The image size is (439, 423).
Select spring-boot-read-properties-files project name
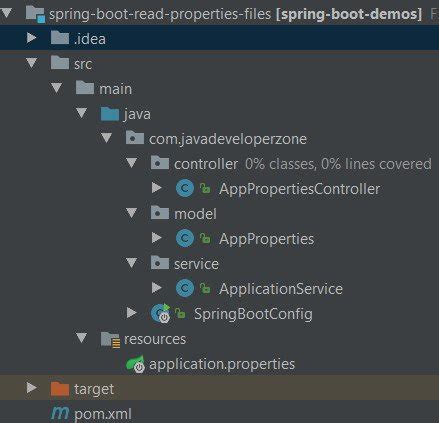(x=160, y=14)
